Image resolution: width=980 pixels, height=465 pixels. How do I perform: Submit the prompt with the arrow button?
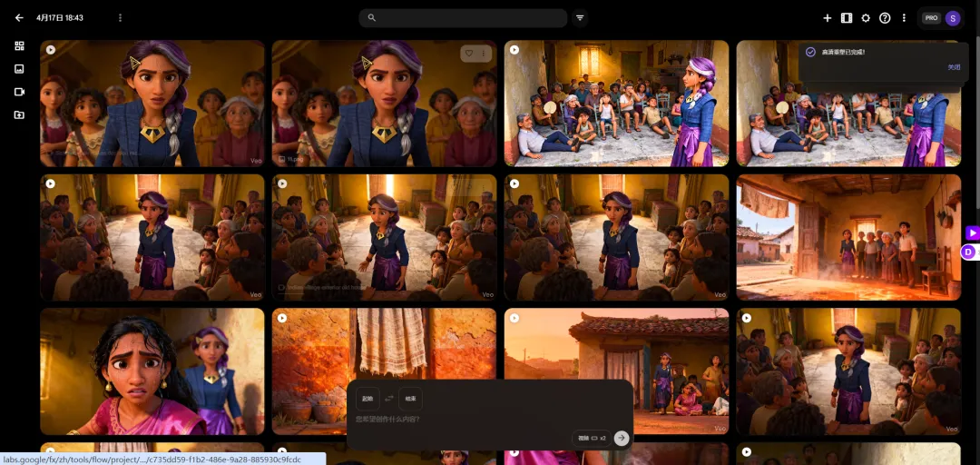(x=622, y=438)
